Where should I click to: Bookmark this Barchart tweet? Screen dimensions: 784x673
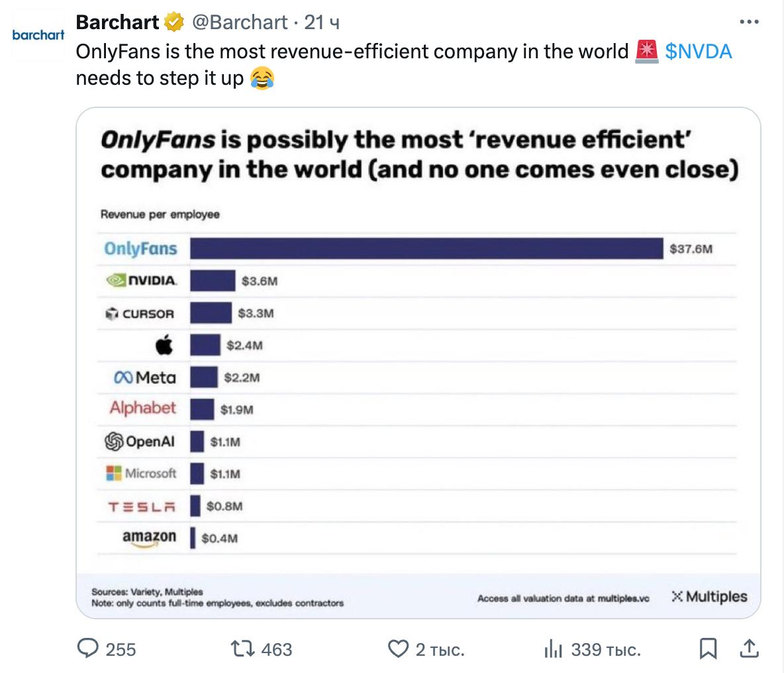pos(708,649)
